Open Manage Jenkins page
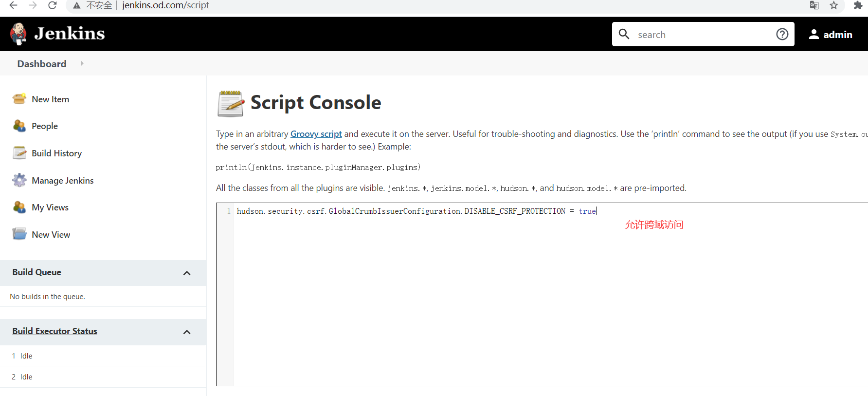 coord(63,181)
